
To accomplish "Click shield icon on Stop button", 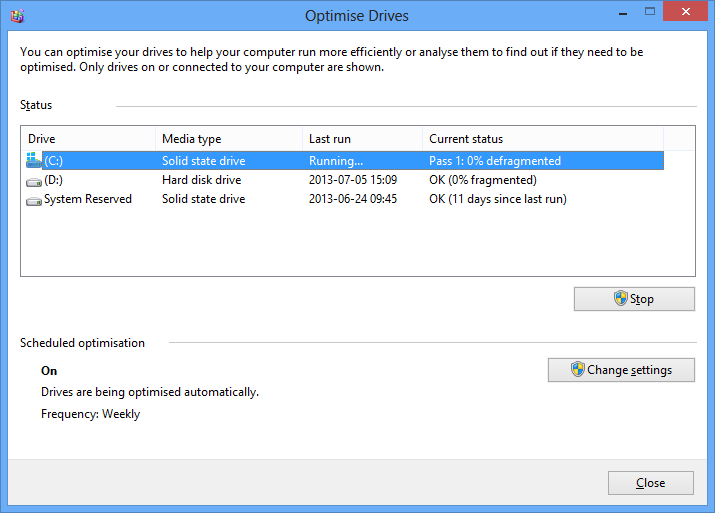I will click(621, 298).
